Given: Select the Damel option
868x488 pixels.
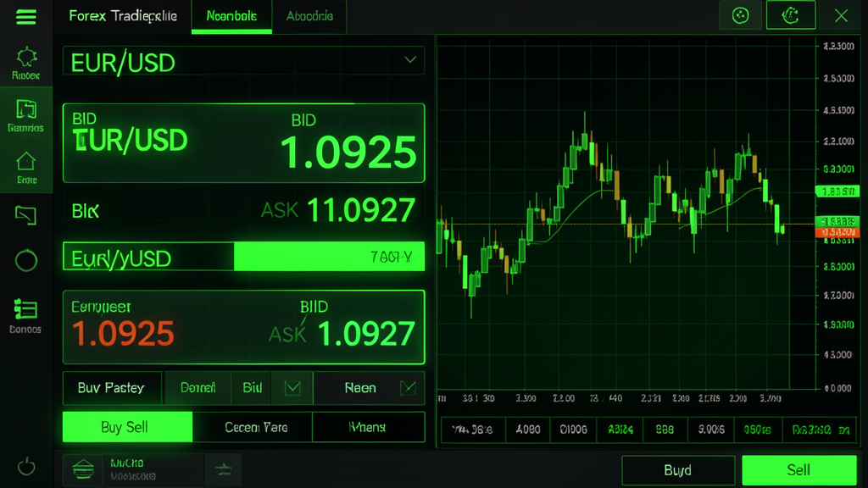Looking at the screenshot, I should tap(198, 388).
